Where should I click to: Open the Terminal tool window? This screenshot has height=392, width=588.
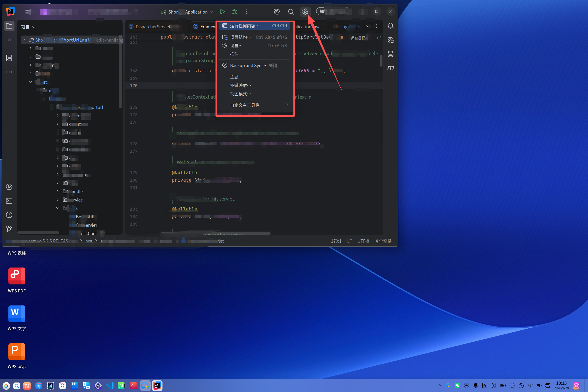click(9, 201)
